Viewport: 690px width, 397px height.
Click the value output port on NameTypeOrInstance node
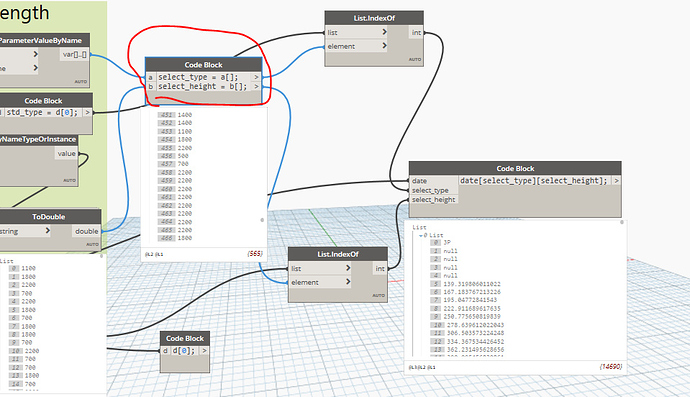66,154
